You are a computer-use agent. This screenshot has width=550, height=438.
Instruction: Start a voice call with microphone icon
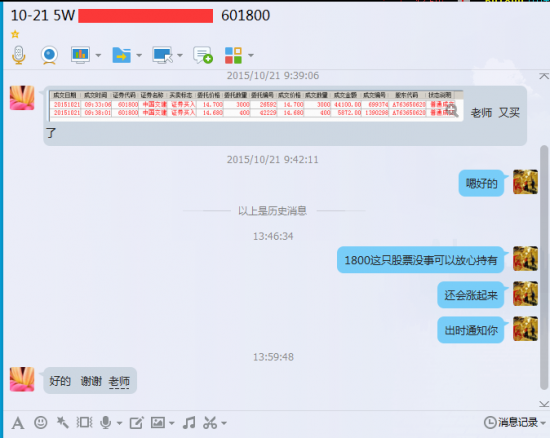click(x=19, y=55)
